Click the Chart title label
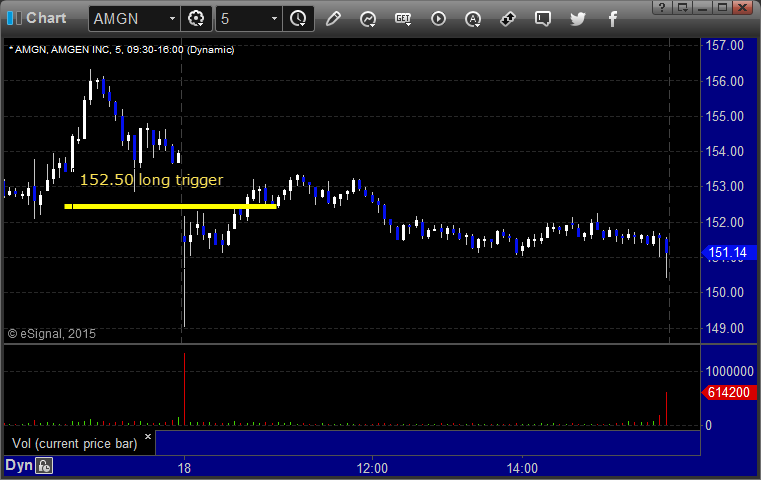761x480 pixels. 46,18
